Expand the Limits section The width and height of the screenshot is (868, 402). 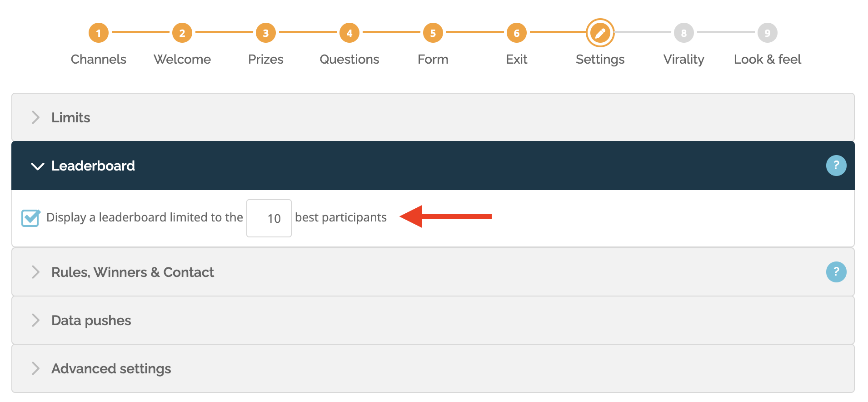point(433,117)
